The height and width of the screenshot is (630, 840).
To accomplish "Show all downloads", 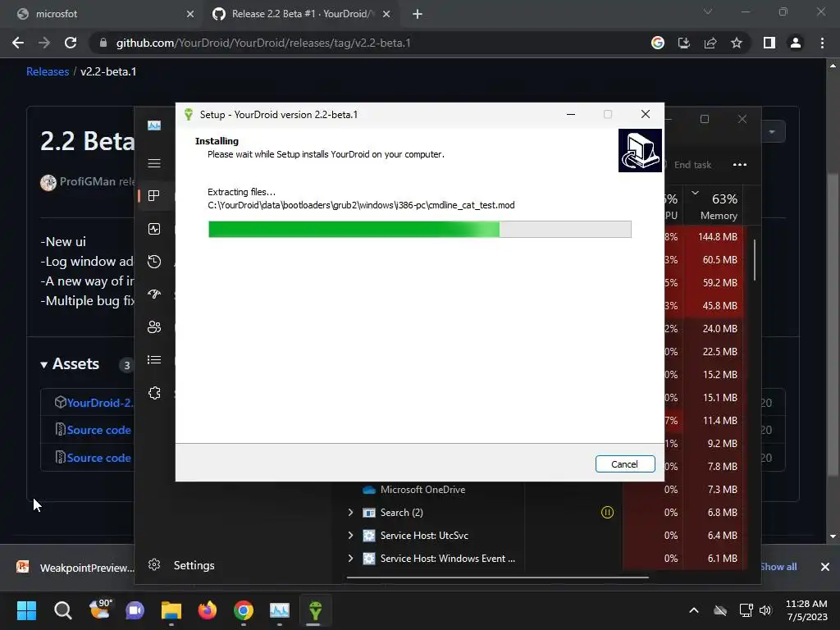I will (778, 567).
